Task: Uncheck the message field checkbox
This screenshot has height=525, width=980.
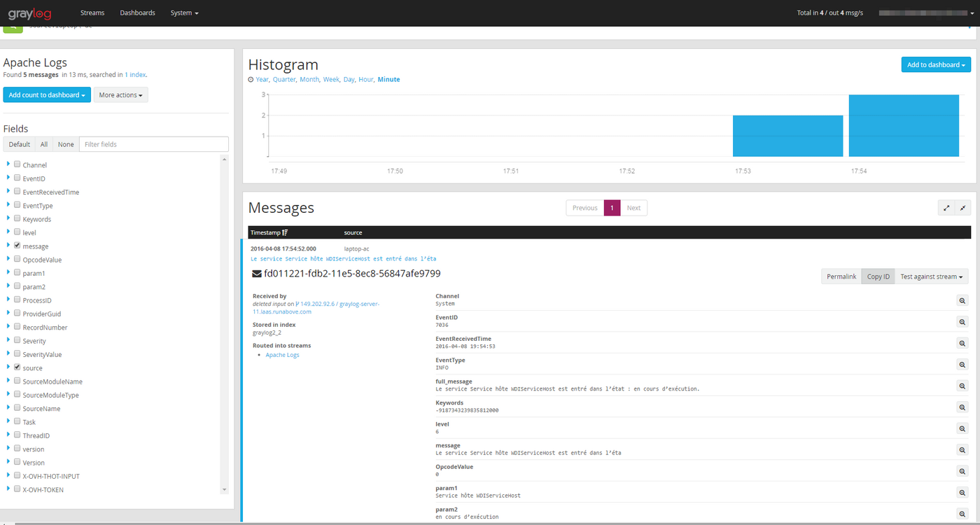Action: coord(17,246)
